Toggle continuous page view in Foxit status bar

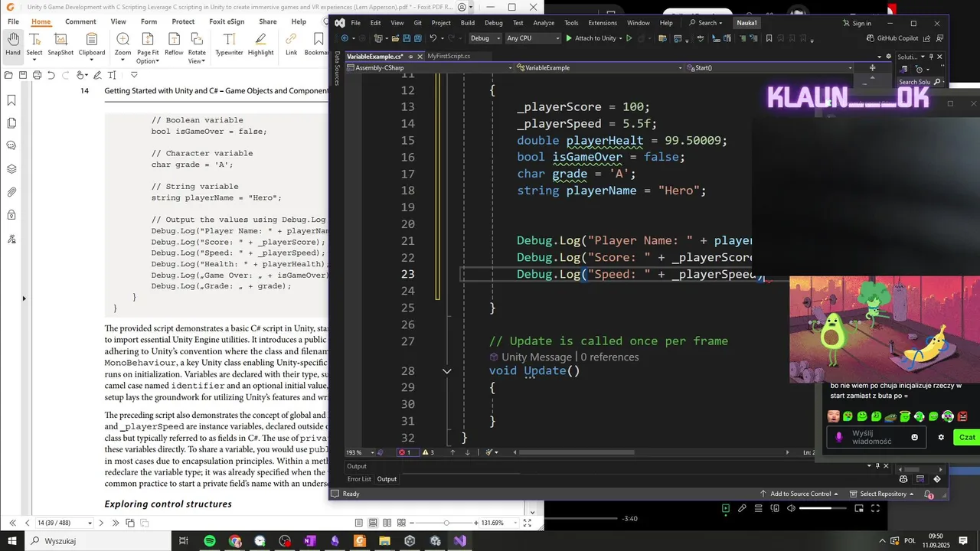[373, 523]
